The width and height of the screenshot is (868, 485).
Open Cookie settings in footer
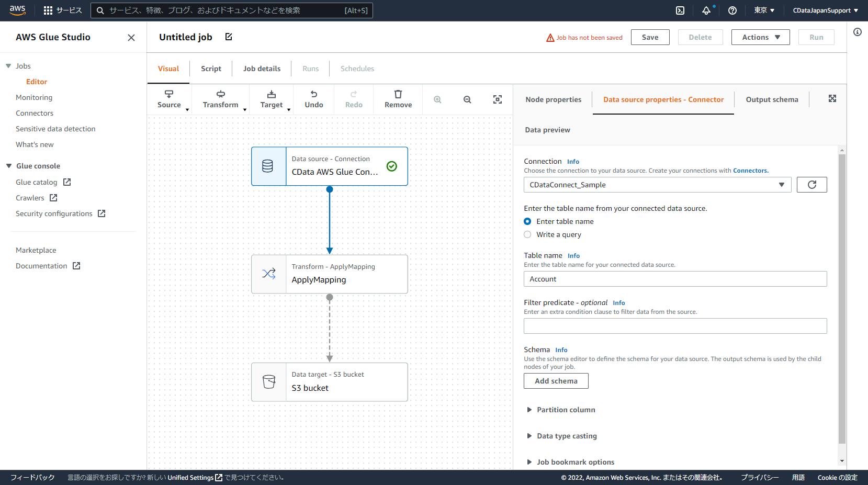pyautogui.click(x=838, y=478)
